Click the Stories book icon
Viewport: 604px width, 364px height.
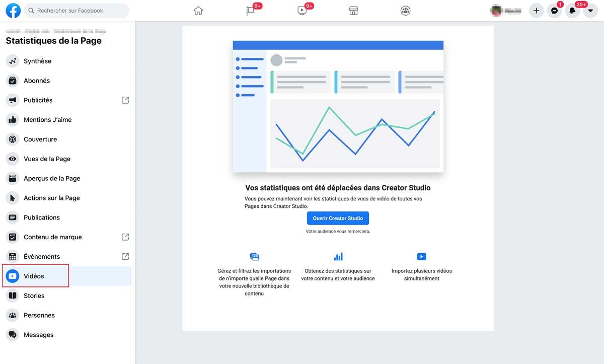point(13,296)
